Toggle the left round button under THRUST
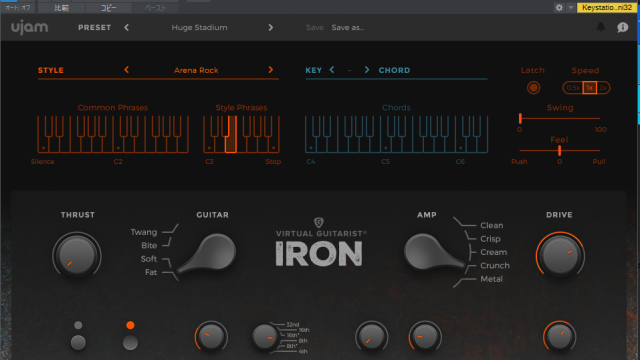The width and height of the screenshot is (640, 360). coord(78,342)
